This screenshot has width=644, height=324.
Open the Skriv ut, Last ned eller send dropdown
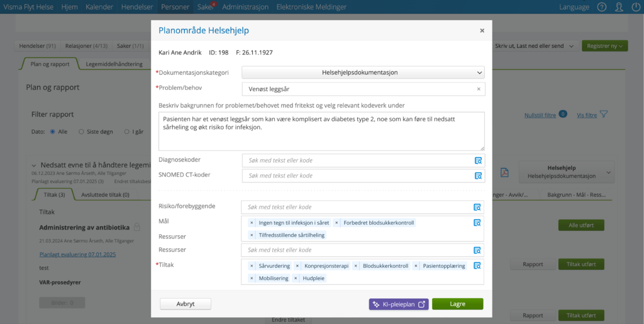[534, 46]
